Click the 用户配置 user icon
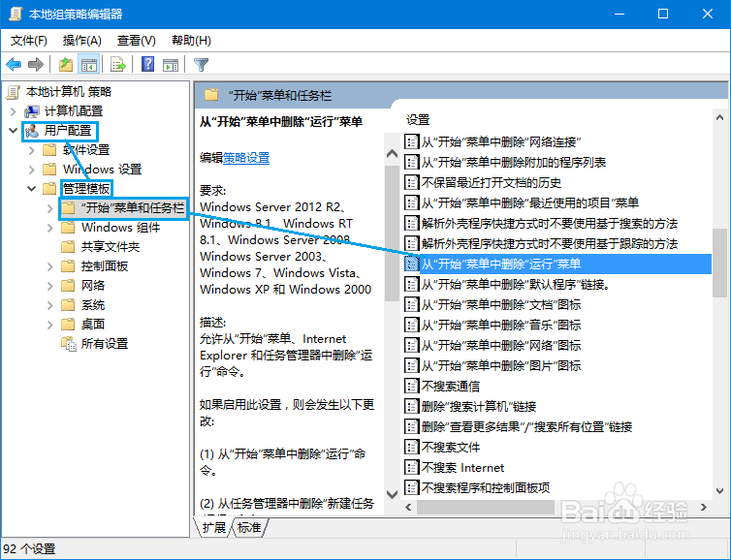 pyautogui.click(x=32, y=131)
